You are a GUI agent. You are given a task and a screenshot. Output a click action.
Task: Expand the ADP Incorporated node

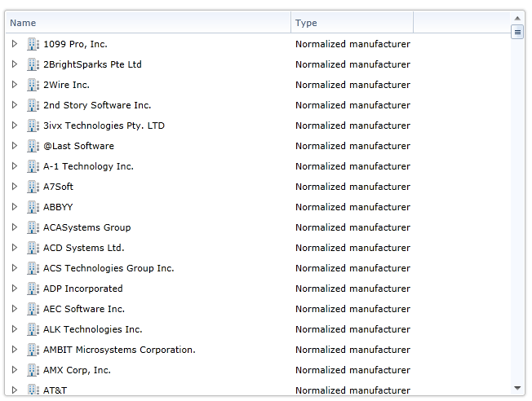tap(14, 289)
